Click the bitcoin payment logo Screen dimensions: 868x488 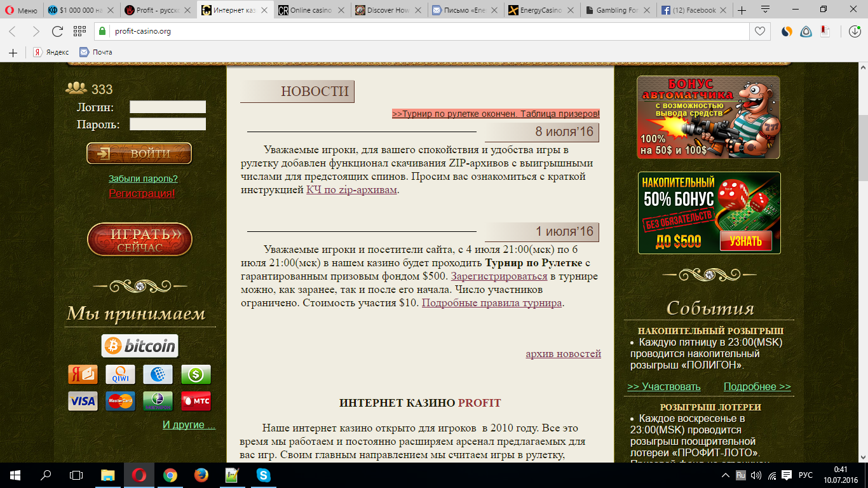point(140,346)
